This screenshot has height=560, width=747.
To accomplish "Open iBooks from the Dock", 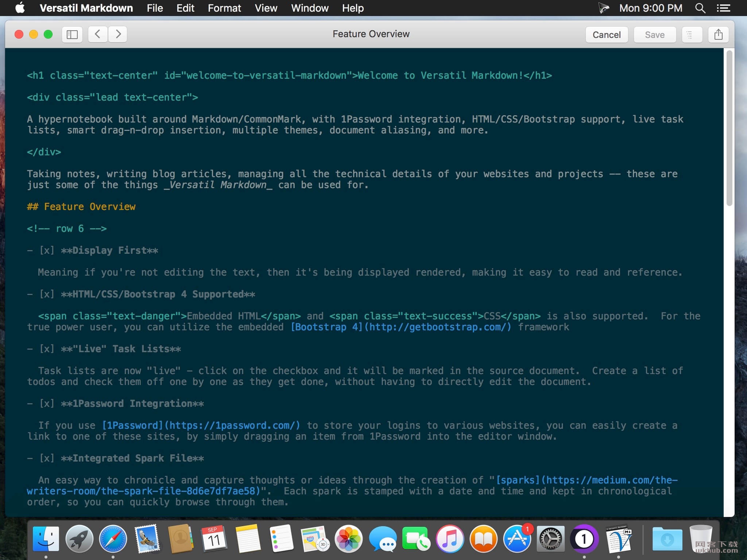I will point(484,539).
